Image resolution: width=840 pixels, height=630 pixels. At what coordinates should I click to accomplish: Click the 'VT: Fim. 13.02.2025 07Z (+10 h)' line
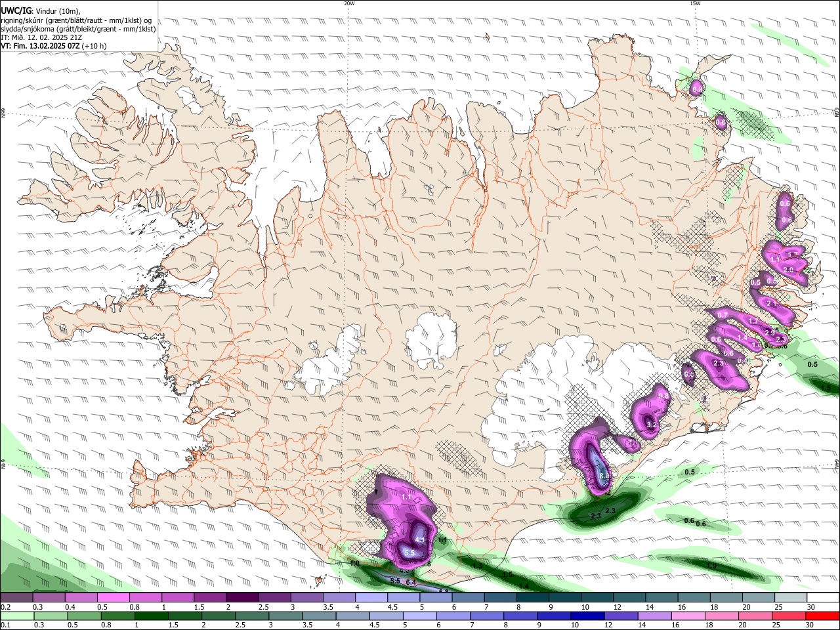(x=54, y=46)
